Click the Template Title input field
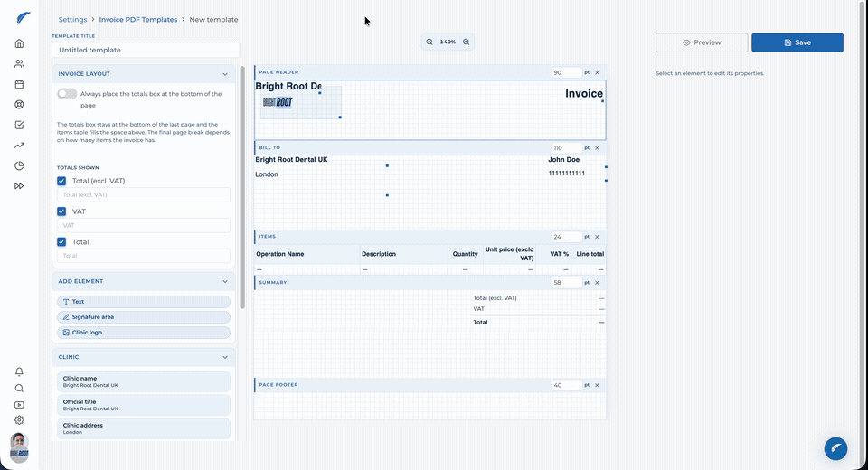 pos(146,50)
